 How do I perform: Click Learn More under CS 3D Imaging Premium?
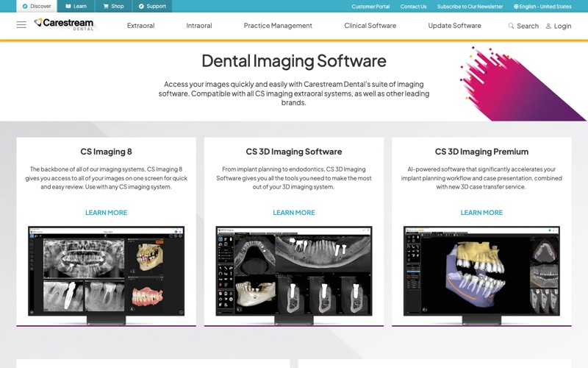click(481, 213)
